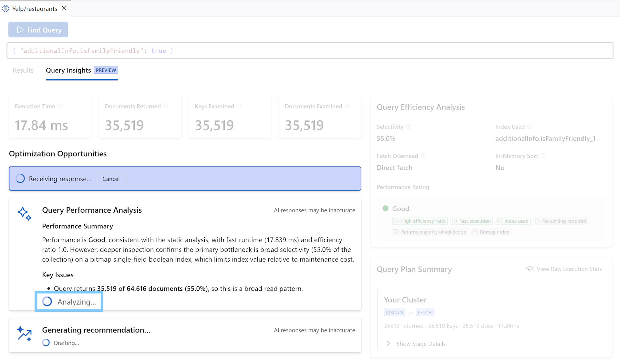Viewport: 620px width, 364px height.
Task: Click the Yelp/restaurants tab database icon
Action: coord(5,8)
